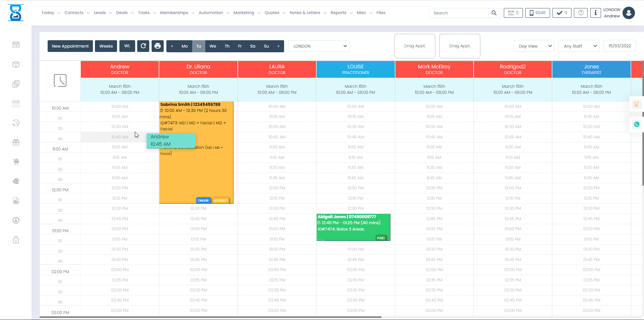Expand the Day View dropdown

pos(534,46)
